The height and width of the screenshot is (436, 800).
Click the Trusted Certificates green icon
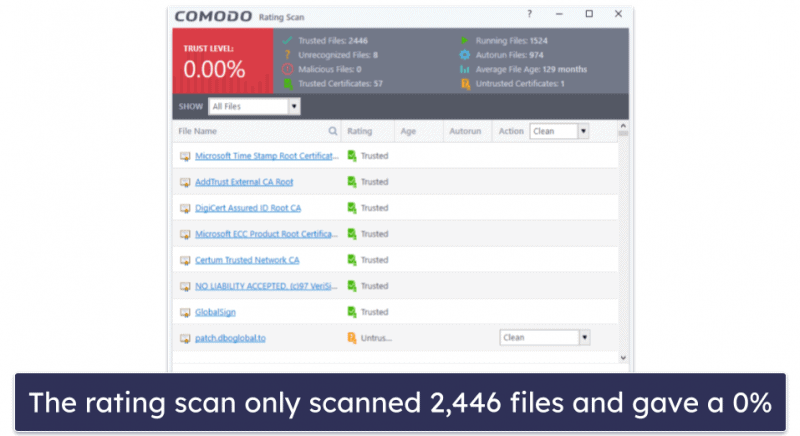click(288, 84)
